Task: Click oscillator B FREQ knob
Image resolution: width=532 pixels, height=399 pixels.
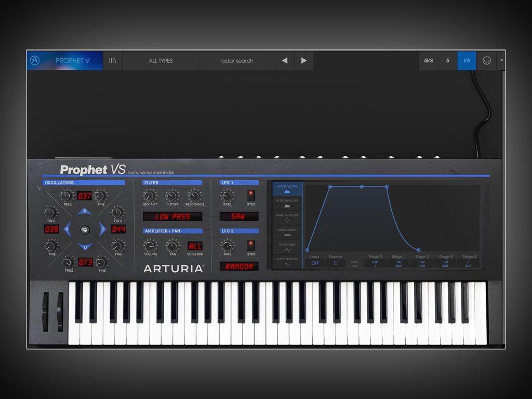Action: 66,195
